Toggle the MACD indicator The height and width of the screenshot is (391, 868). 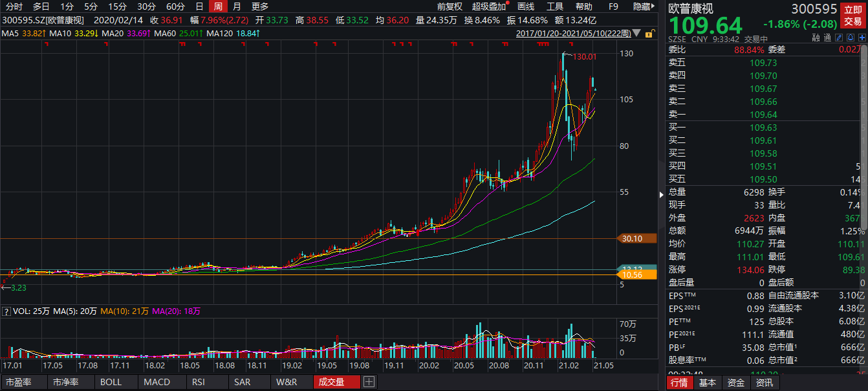point(157,382)
